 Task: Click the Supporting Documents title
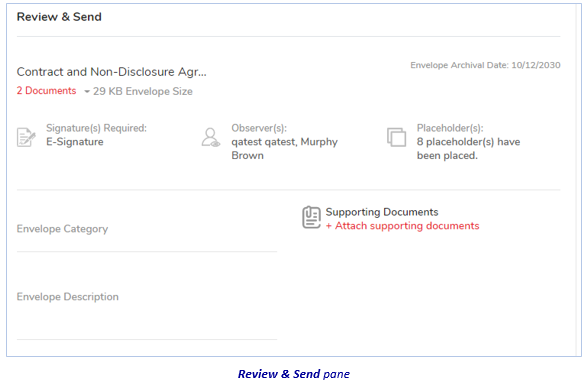382,212
